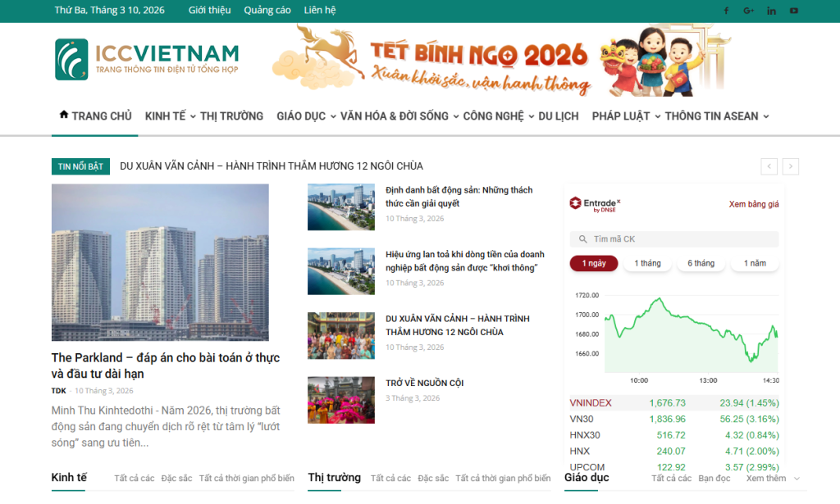Screen dimensions: 840x504
Task: Select the 1 ngày chart range
Action: [593, 263]
